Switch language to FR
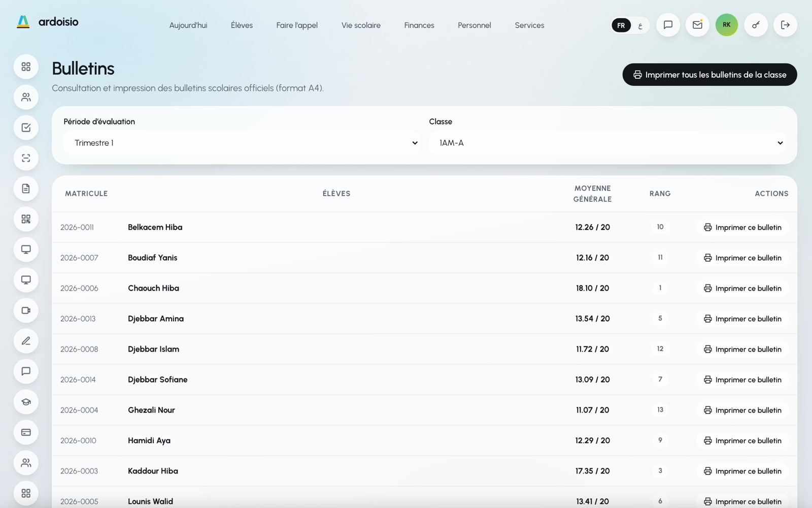 (621, 25)
